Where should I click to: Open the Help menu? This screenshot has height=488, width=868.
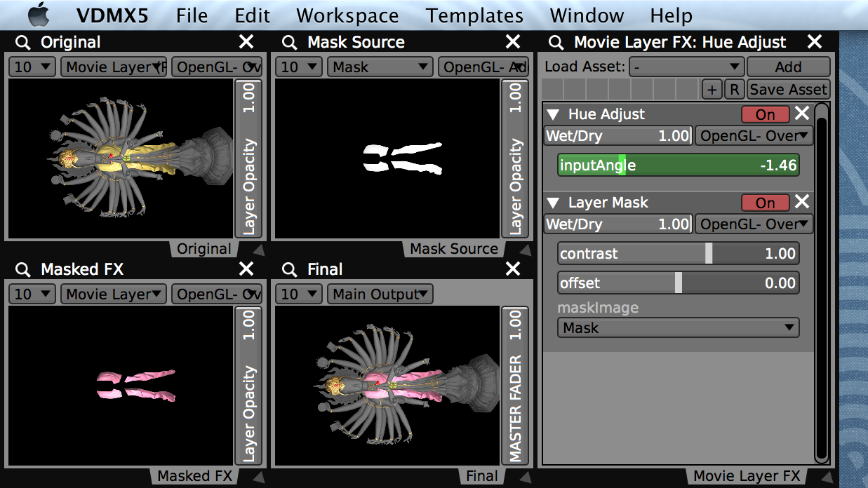coord(671,15)
